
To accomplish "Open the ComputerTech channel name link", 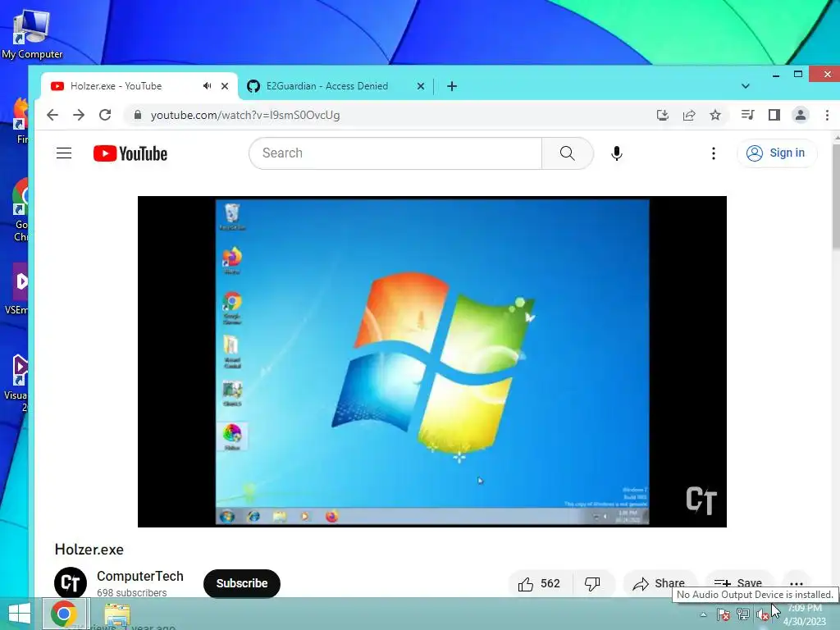I will point(139,576).
